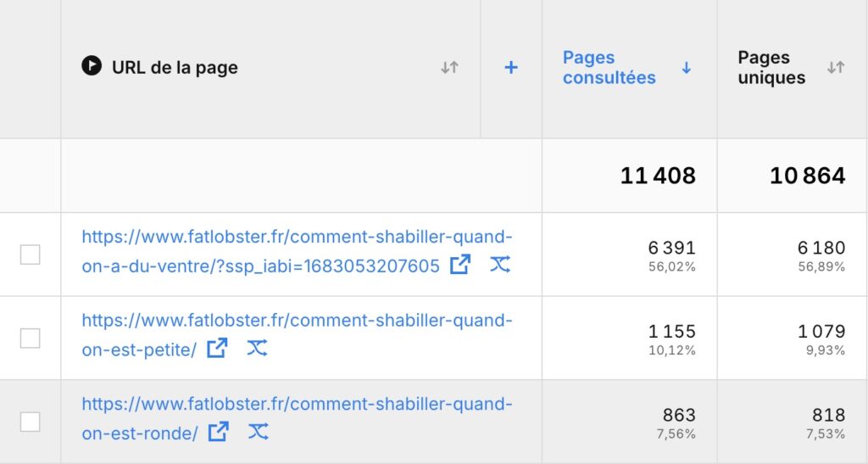This screenshot has width=868, height=464.
Task: Check the on-est-ronde row checkbox
Action: pos(30,422)
